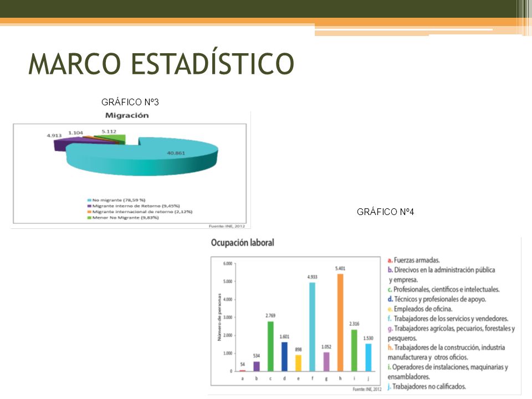Select legend line h. Trabajadores de la construcción

[447, 352]
